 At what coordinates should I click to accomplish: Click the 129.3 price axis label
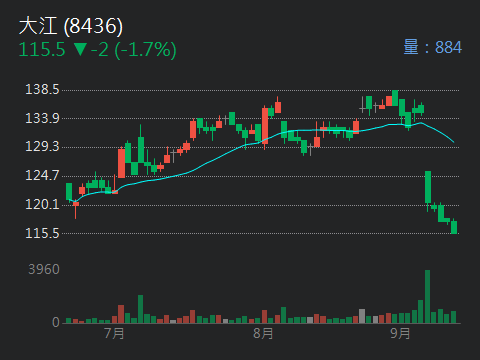(42, 146)
